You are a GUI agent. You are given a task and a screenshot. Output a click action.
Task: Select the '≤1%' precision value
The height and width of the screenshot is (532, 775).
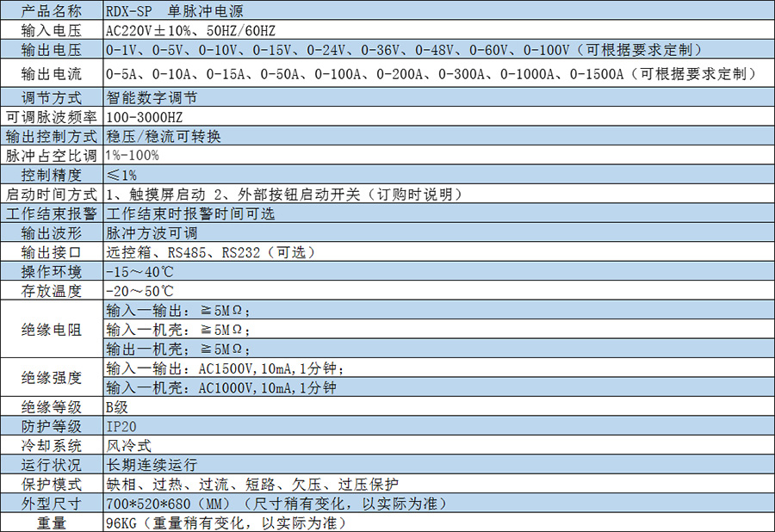coord(121,175)
